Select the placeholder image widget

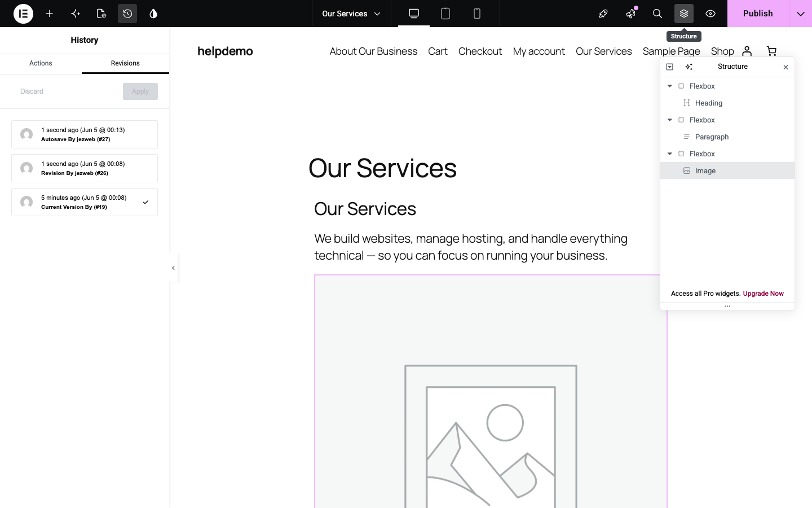[x=491, y=392]
